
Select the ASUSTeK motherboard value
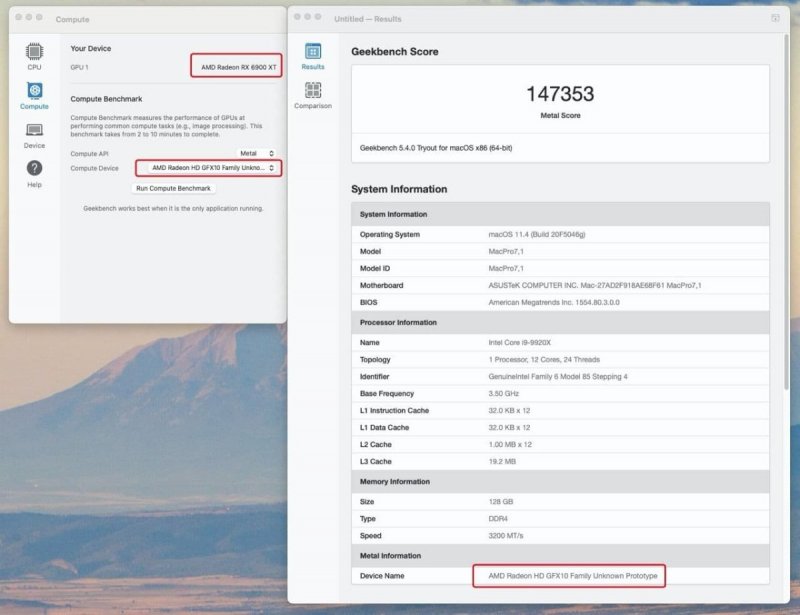coord(594,285)
